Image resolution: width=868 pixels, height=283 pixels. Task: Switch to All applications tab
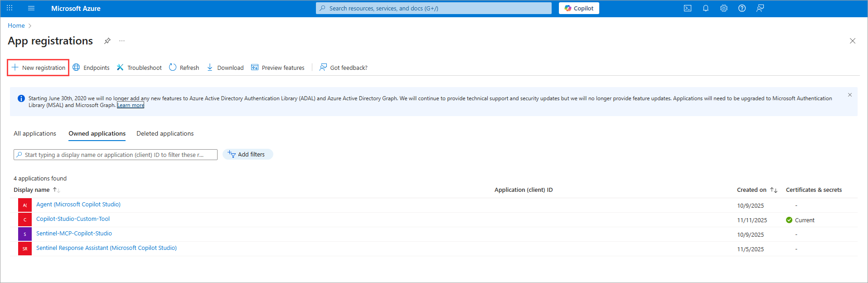tap(35, 133)
